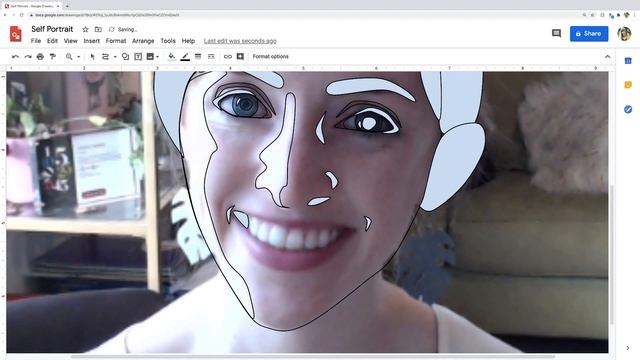Click the Insert link icon
This screenshot has width=640, height=360.
227,57
